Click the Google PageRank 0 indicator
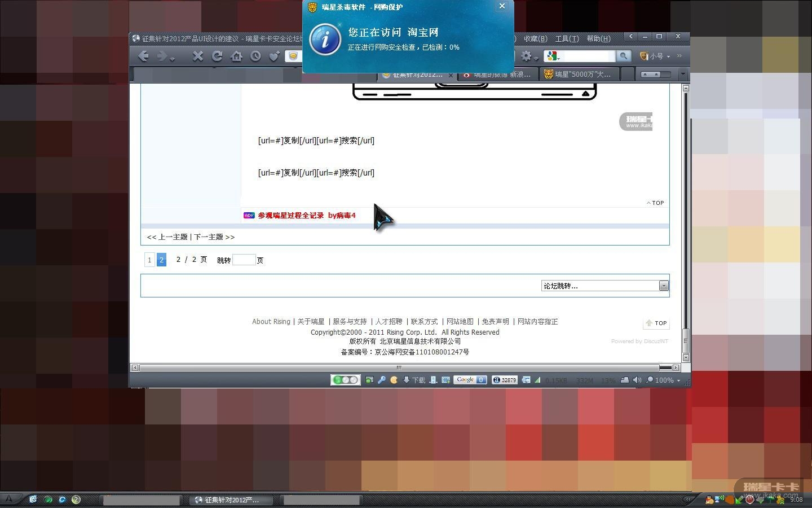 point(470,380)
